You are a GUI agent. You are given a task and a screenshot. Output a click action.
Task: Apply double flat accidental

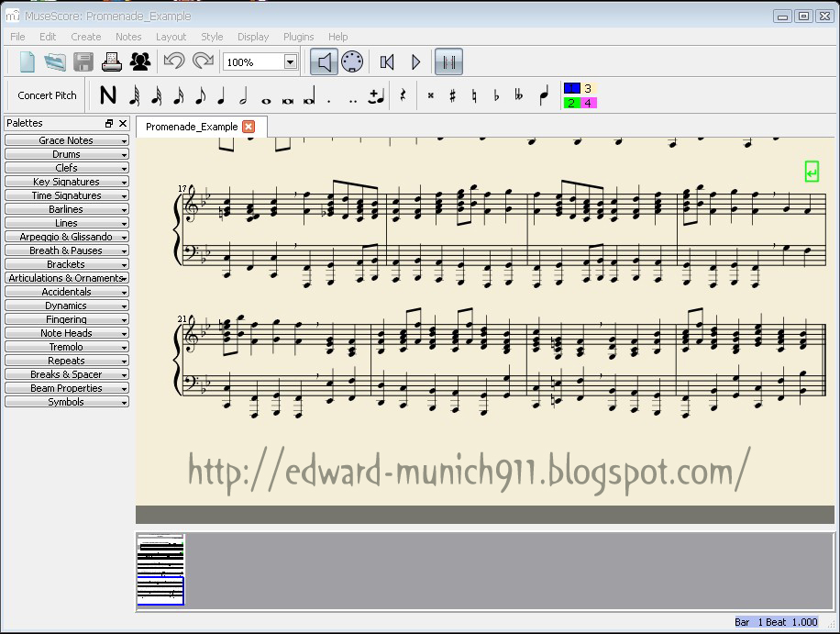518,95
